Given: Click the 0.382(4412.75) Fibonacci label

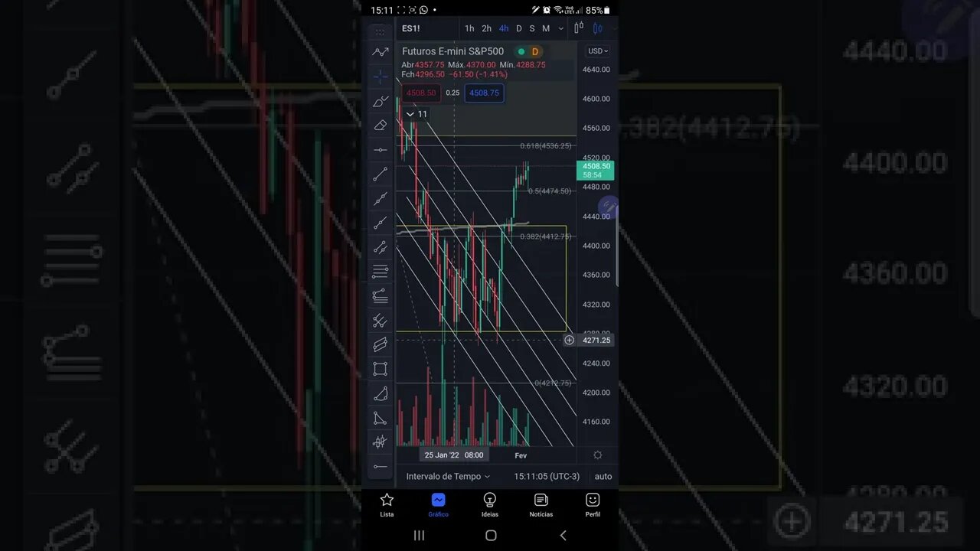Looking at the screenshot, I should coord(546,236).
